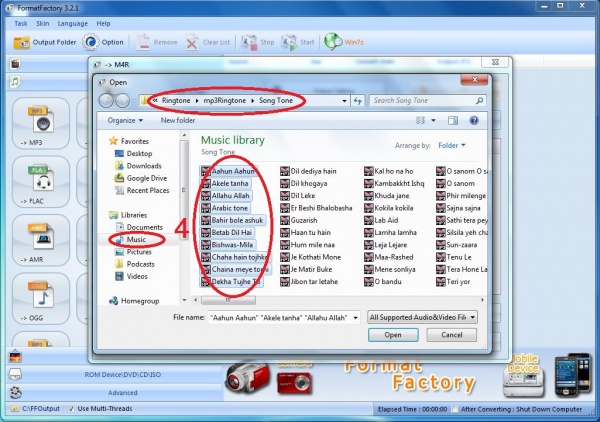Viewport: 600px width, 422px height.
Task: Select Google Drive under Favorites
Action: (141, 178)
